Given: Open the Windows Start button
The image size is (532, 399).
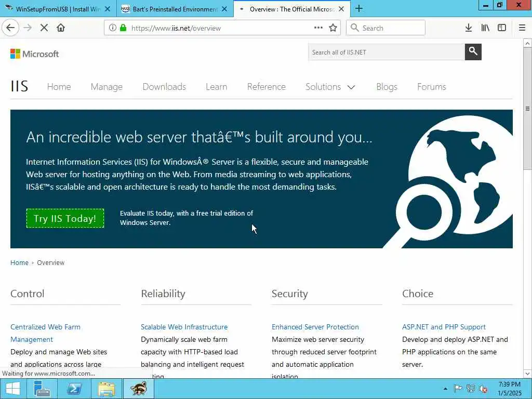Looking at the screenshot, I should (13, 389).
